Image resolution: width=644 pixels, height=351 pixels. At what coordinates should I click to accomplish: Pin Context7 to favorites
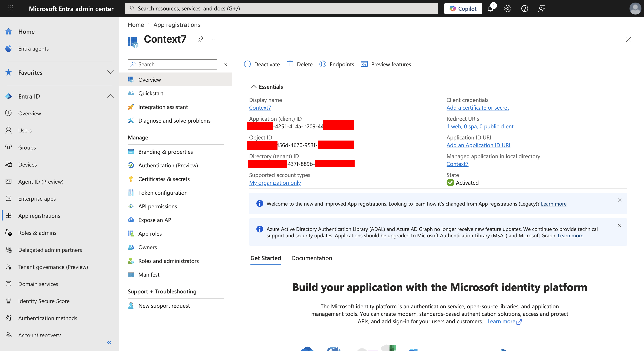(x=200, y=39)
